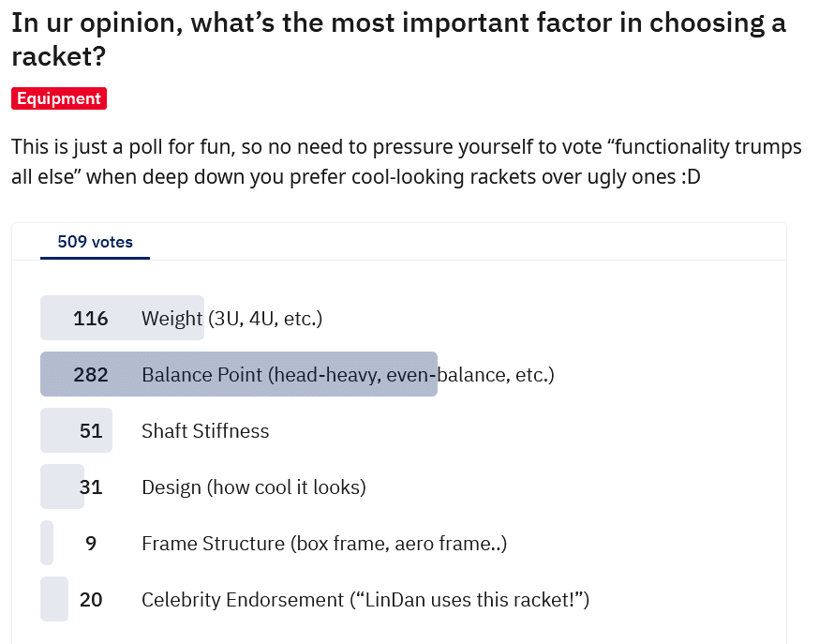Select the 509 votes tab

tap(95, 242)
